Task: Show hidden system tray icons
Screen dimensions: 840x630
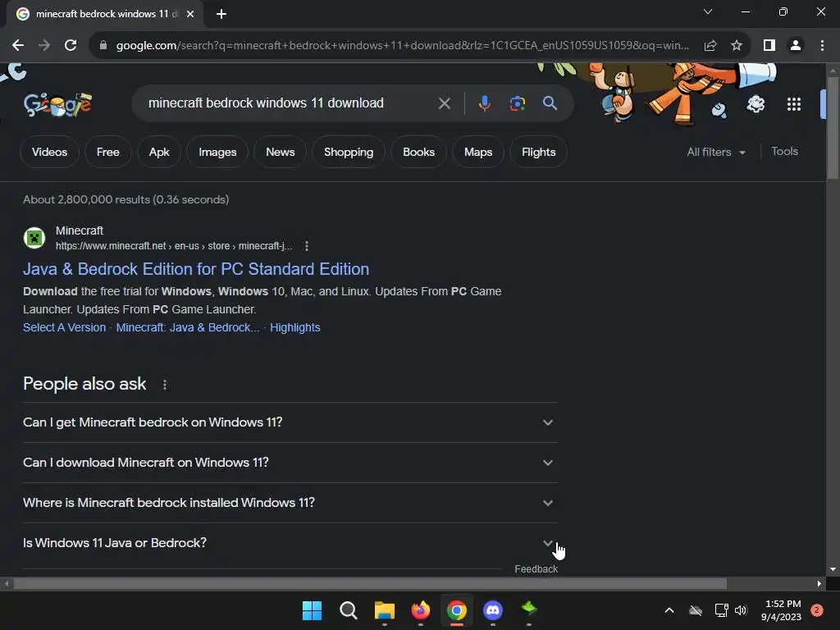Action: pyautogui.click(x=669, y=610)
